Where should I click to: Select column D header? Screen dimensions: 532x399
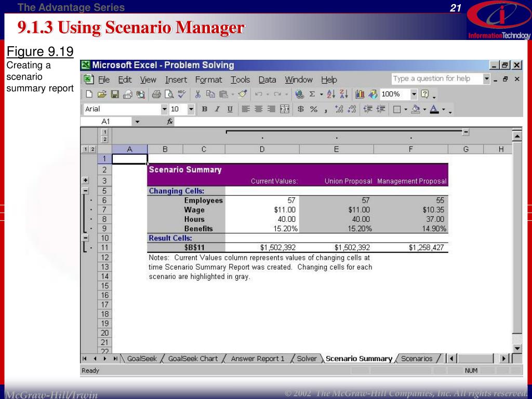click(x=262, y=149)
